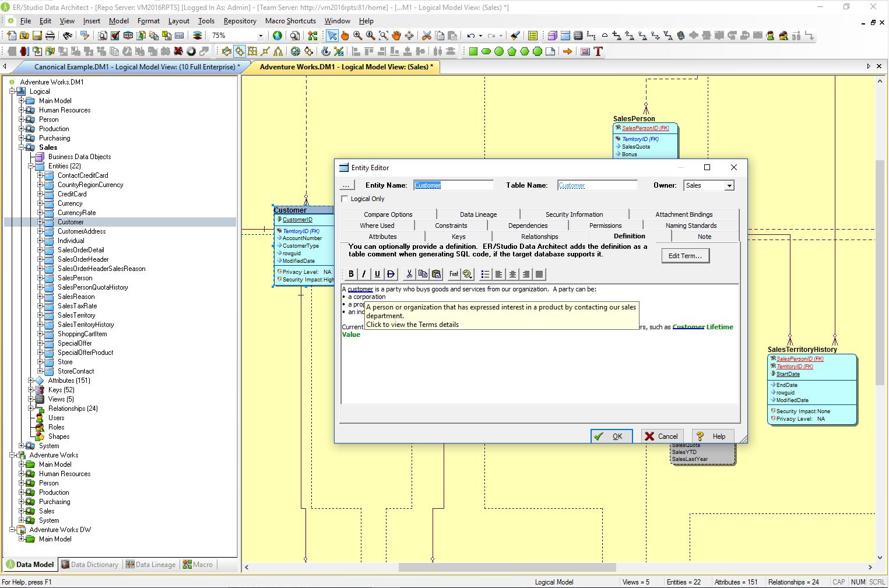Click the red X delete icon in second toolbar
The height and width of the screenshot is (588, 889).
[x=178, y=51]
